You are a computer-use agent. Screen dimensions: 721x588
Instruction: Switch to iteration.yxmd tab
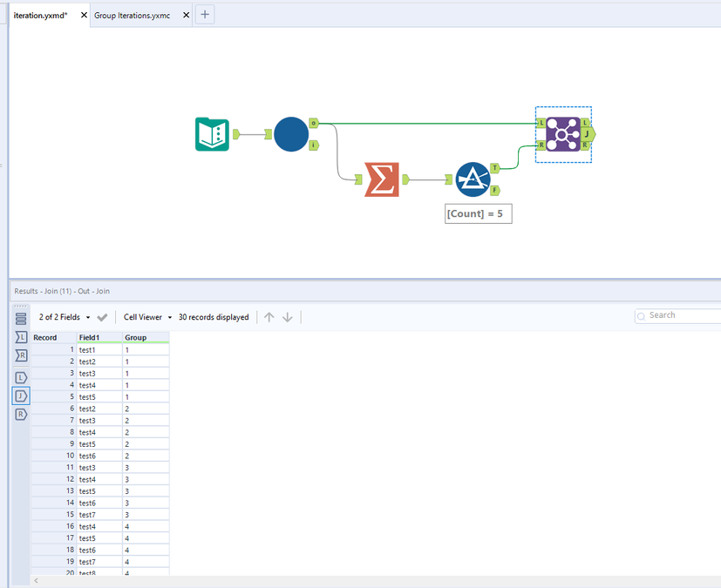coord(40,15)
